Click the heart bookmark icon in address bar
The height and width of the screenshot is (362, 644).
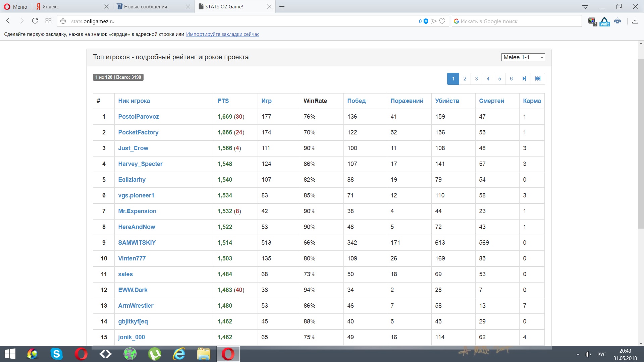442,21
